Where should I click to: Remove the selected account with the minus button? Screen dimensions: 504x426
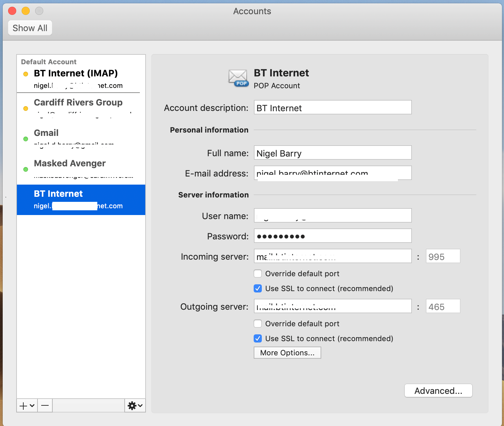tap(45, 405)
